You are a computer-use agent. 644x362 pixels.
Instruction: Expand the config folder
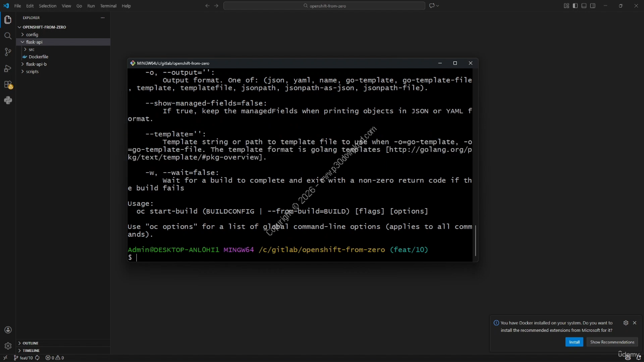click(x=32, y=35)
